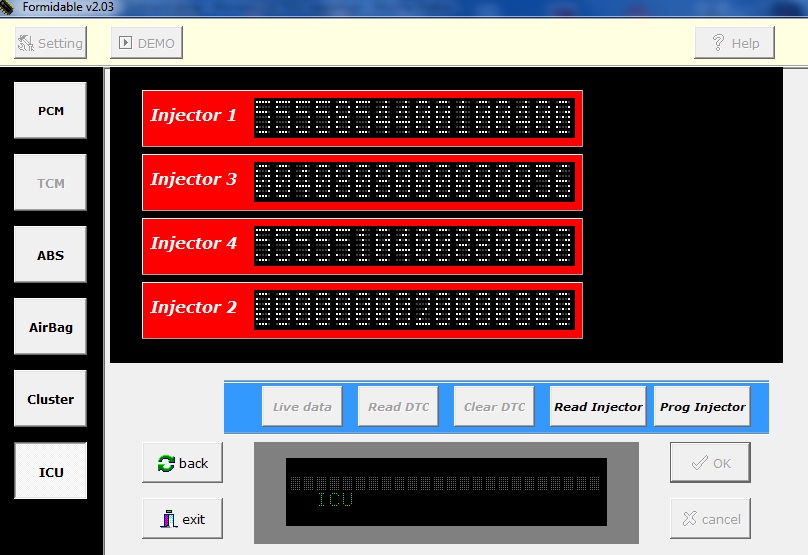
Task: Open Live data view
Action: click(302, 407)
